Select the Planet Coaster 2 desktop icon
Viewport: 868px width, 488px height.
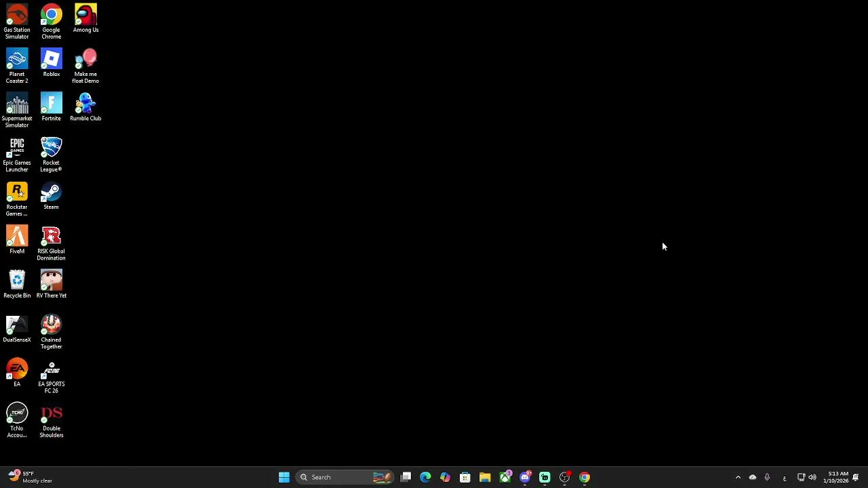(x=17, y=66)
